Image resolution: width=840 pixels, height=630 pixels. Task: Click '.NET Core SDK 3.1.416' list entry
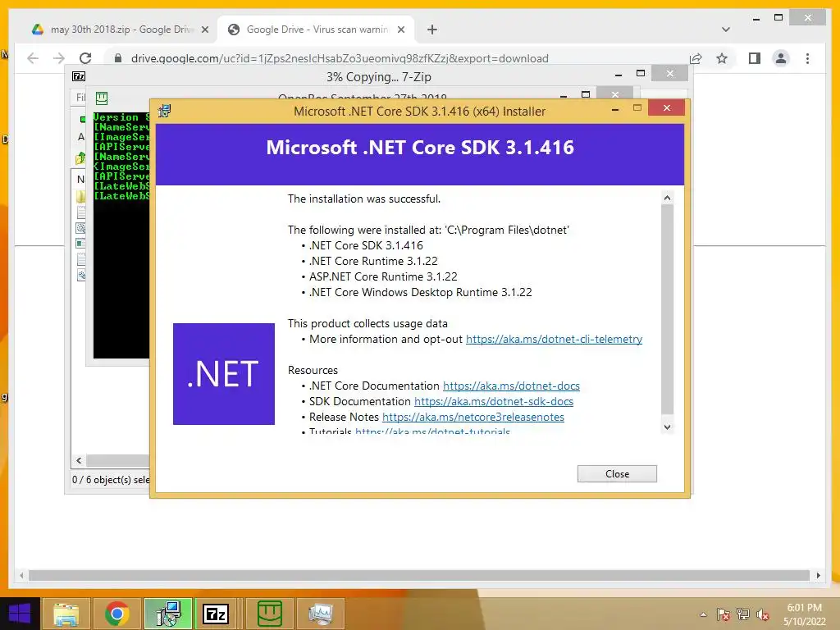click(366, 245)
